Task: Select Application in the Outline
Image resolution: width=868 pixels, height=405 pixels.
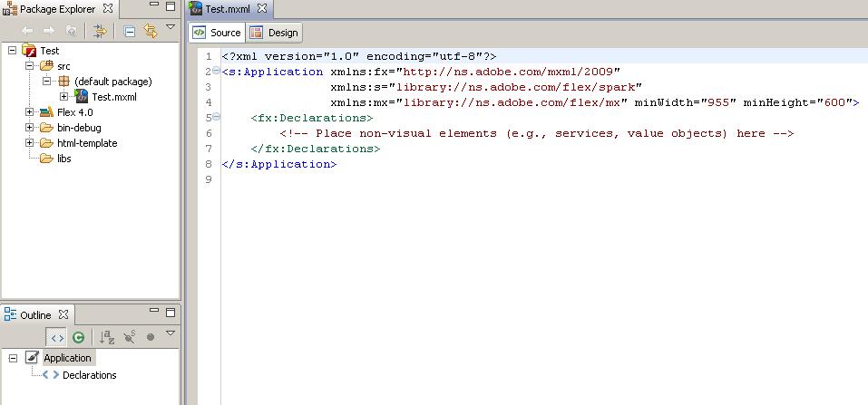Action: (x=67, y=358)
